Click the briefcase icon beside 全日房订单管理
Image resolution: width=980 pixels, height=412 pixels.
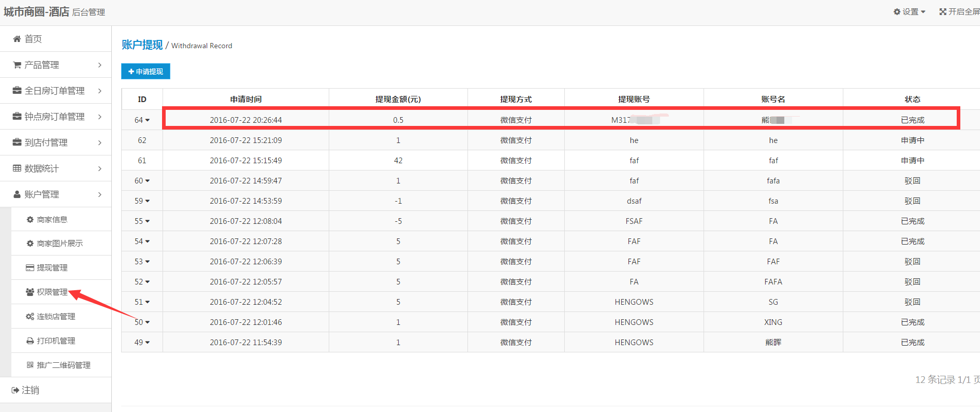(17, 91)
